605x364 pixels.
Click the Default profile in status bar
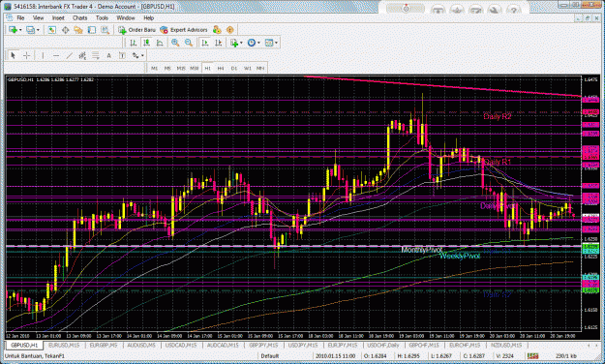click(x=269, y=356)
